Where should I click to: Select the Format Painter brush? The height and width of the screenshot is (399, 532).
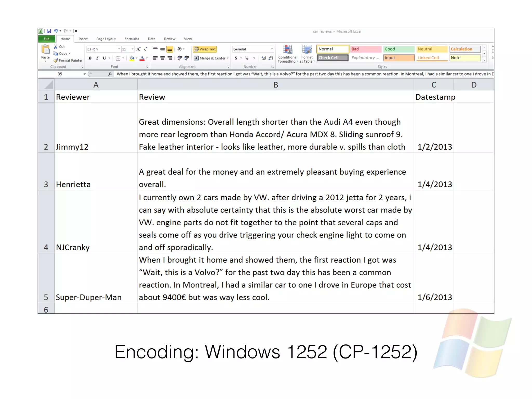[x=56, y=60]
